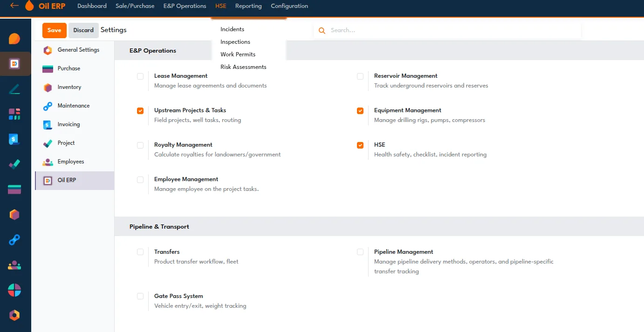Image resolution: width=644 pixels, height=332 pixels.
Task: Open Dashboard from the top menu
Action: pos(92,6)
